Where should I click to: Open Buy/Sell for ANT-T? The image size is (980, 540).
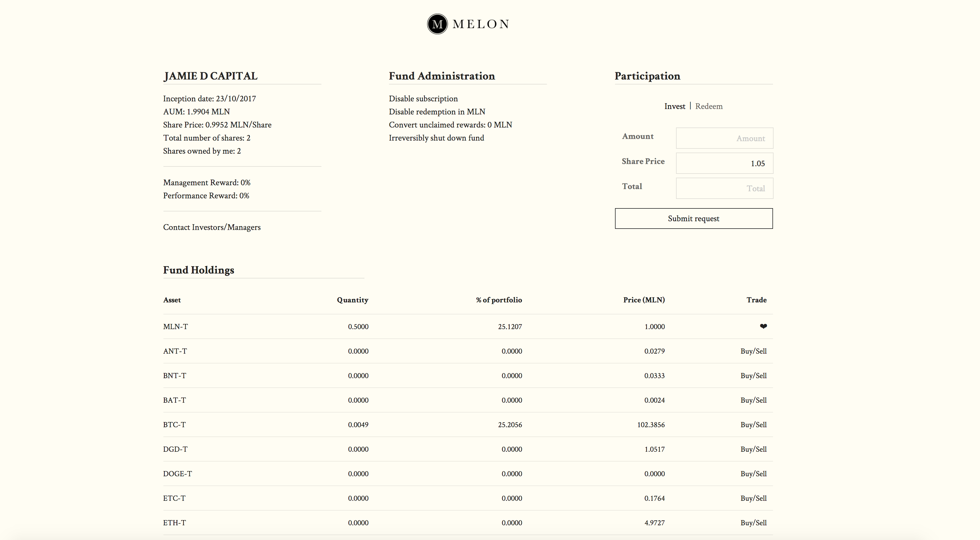[x=753, y=351]
